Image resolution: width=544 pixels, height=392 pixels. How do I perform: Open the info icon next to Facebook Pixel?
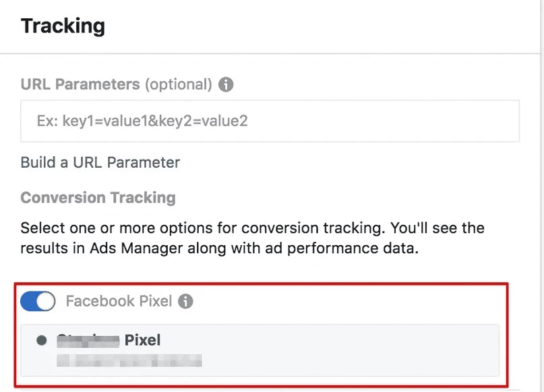(185, 301)
